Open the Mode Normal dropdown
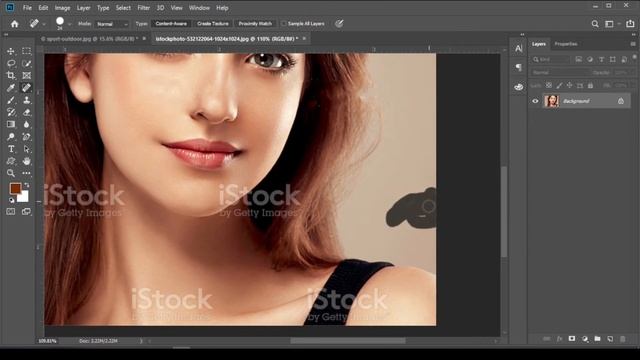 pos(112,24)
